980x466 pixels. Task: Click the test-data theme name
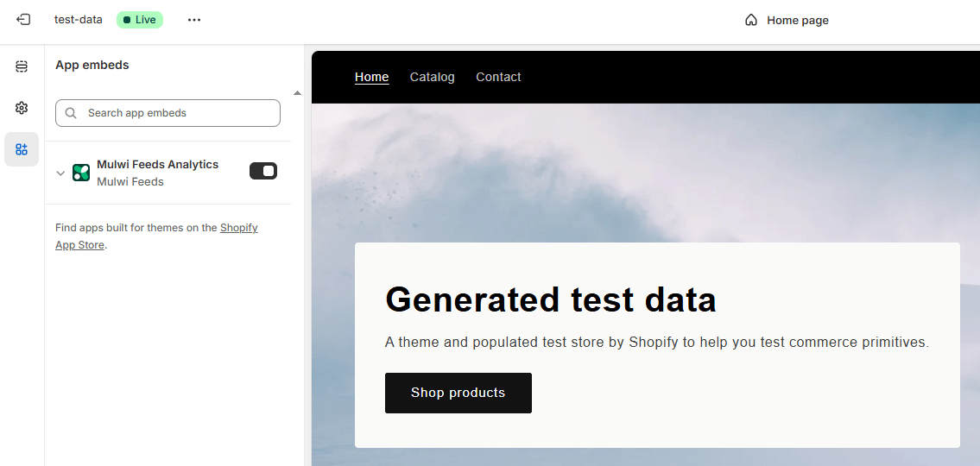78,20
